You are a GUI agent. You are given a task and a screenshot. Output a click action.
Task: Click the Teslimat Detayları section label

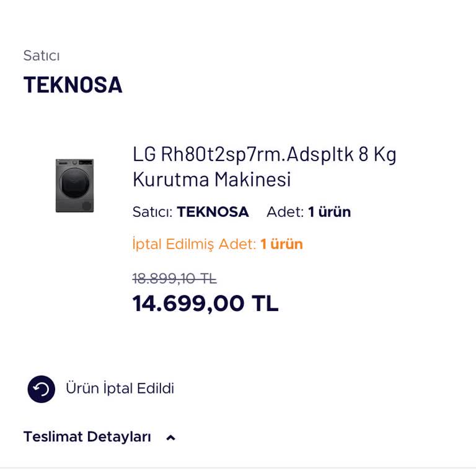87,437
